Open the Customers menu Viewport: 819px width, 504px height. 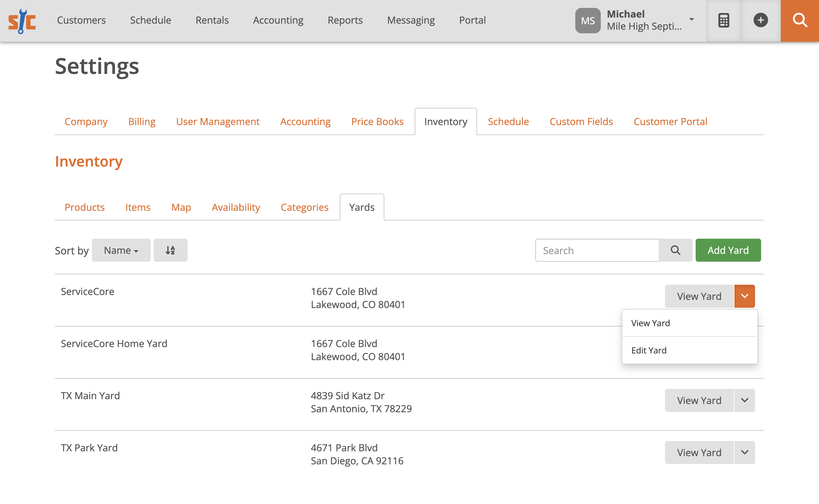(82, 20)
